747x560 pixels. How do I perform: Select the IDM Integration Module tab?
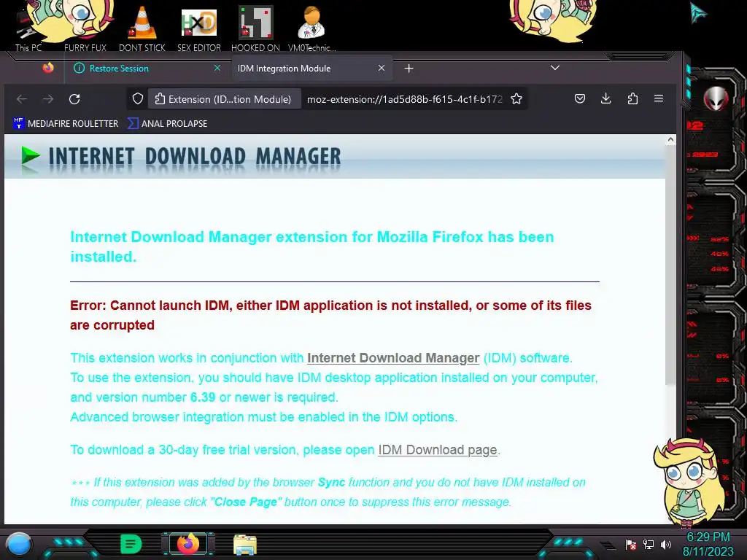pyautogui.click(x=311, y=68)
